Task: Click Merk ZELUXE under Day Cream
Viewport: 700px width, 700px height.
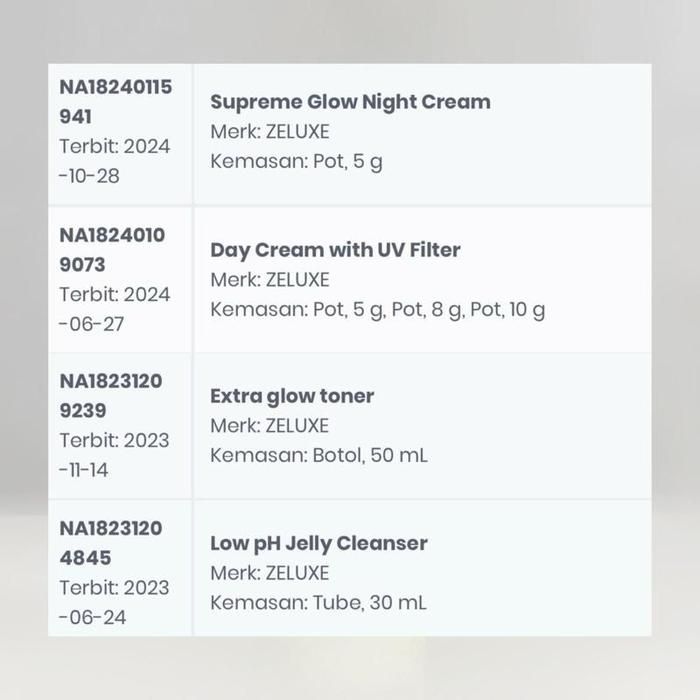Action: coord(269,280)
